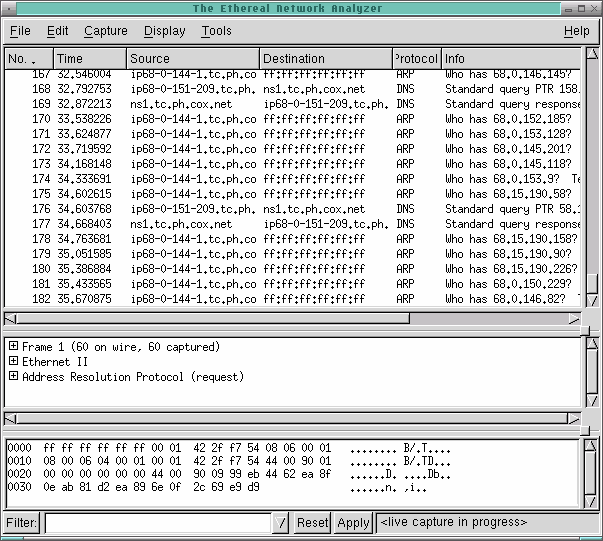
Task: Select packet 175 Who has 68.15.190.58
Action: (x=292, y=194)
